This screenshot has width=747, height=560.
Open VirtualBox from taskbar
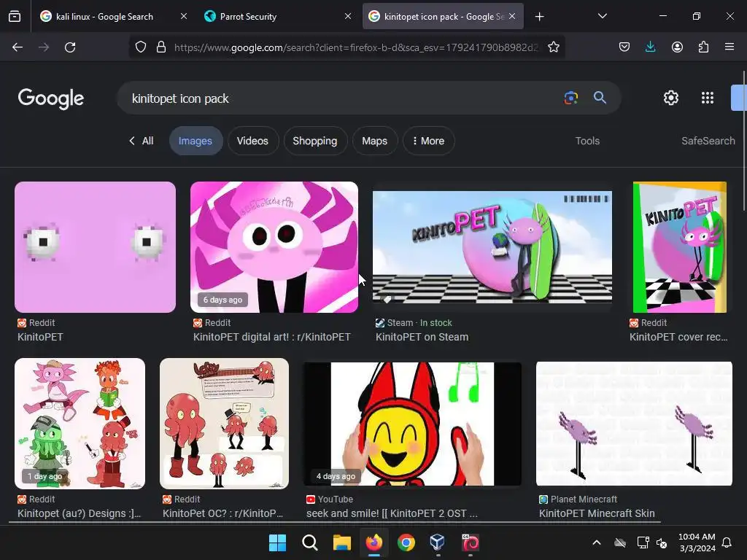[438, 542]
